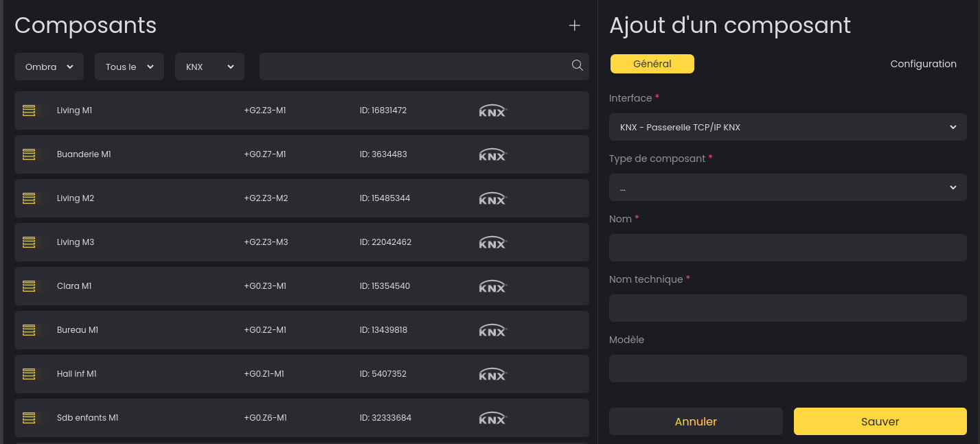Click the KNX logo on Living M2 row
Viewport: 980px width, 444px height.
tap(492, 198)
